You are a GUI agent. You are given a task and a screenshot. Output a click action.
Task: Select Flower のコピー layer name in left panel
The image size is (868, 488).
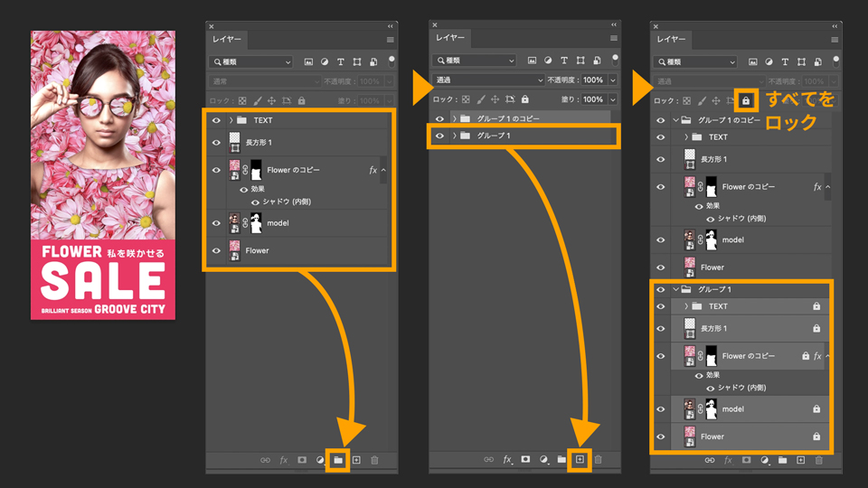coord(293,170)
